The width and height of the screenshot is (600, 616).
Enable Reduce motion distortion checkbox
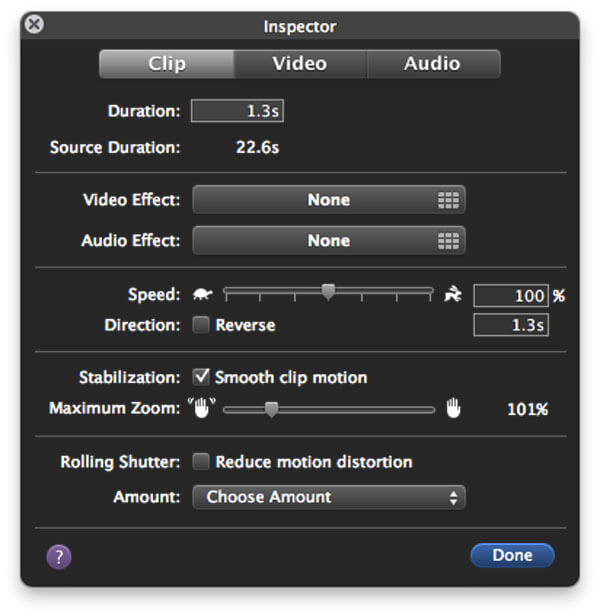click(x=201, y=462)
